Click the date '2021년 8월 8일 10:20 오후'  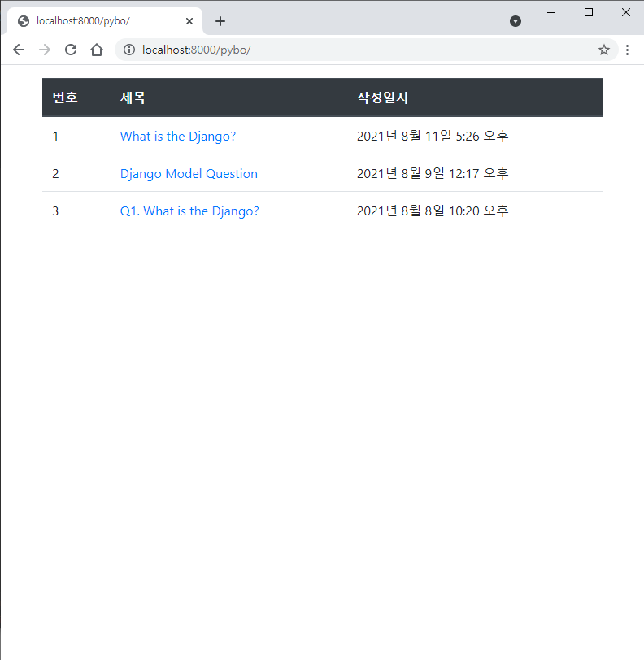(433, 211)
